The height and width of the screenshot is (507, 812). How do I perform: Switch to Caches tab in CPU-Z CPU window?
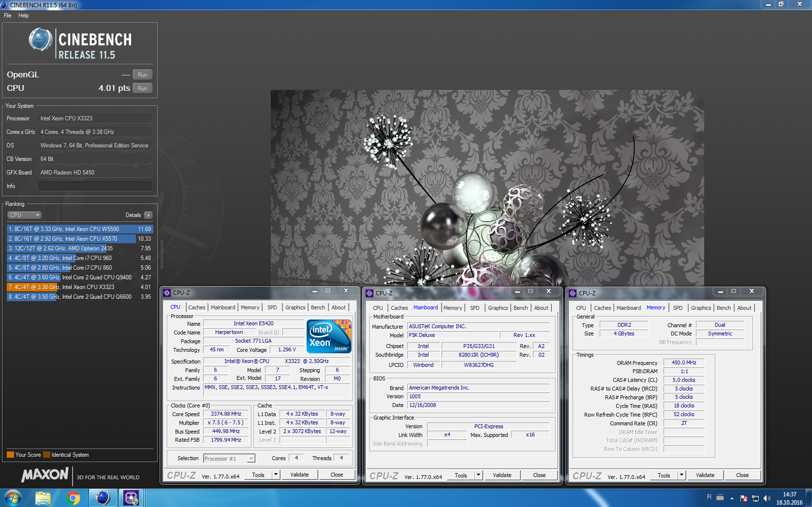point(196,307)
